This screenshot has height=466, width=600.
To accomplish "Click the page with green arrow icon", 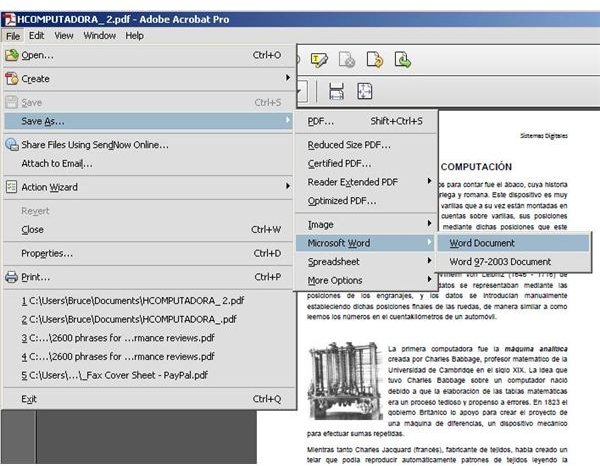I will pyautogui.click(x=403, y=60).
